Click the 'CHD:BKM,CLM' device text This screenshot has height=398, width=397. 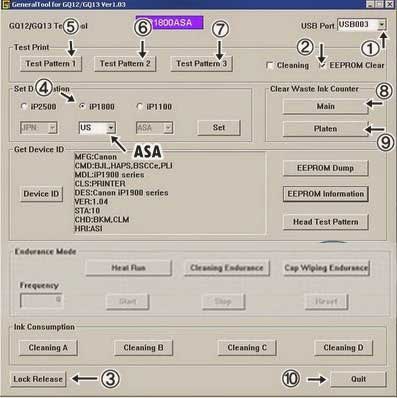102,220
